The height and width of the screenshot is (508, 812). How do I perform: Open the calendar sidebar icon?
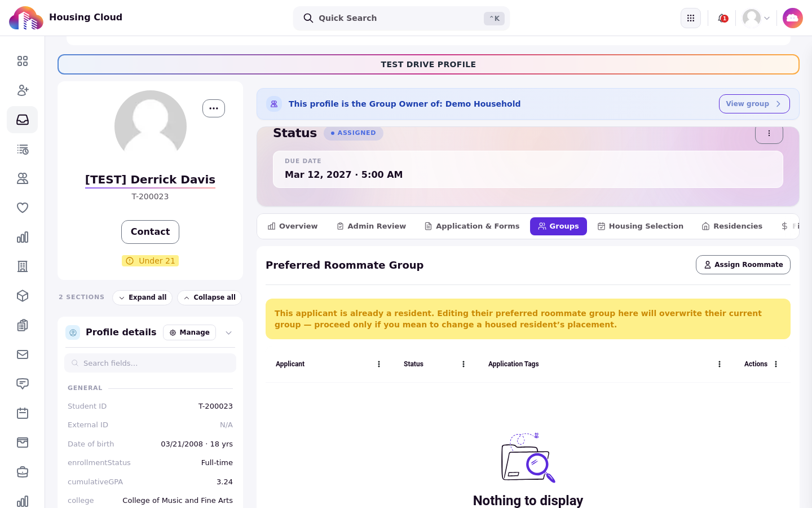[23, 413]
